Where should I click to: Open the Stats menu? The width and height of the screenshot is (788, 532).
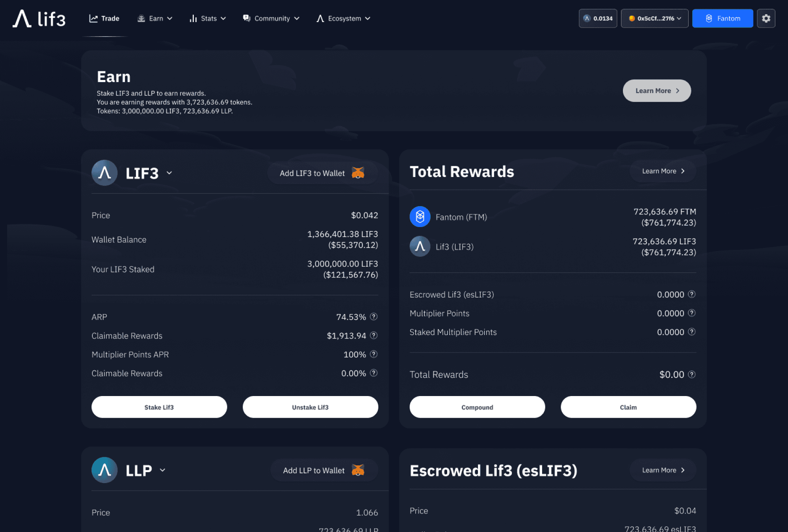click(x=208, y=19)
